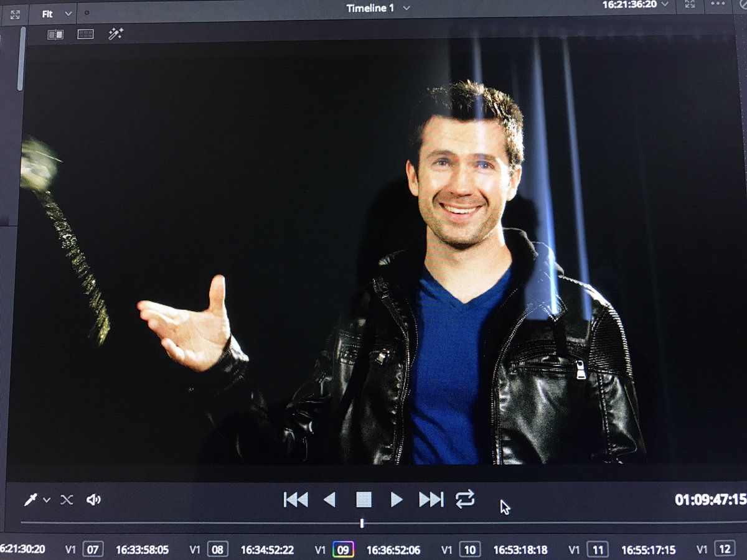Jump to the first frame button
This screenshot has width=747, height=560.
pyautogui.click(x=296, y=499)
